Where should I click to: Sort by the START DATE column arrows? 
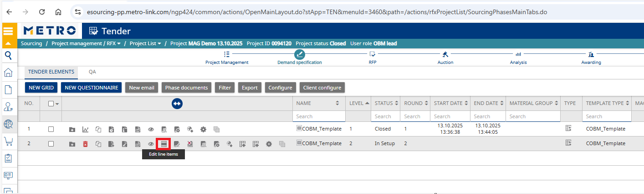tap(466, 103)
